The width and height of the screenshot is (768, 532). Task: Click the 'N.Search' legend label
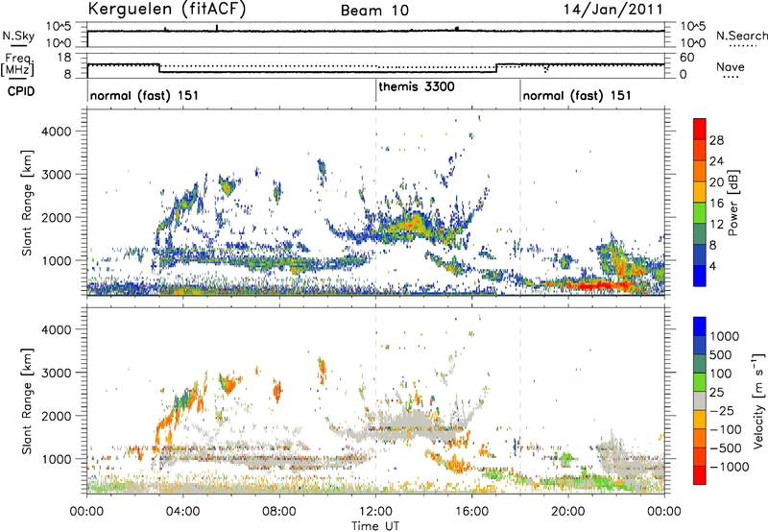pyautogui.click(x=741, y=36)
